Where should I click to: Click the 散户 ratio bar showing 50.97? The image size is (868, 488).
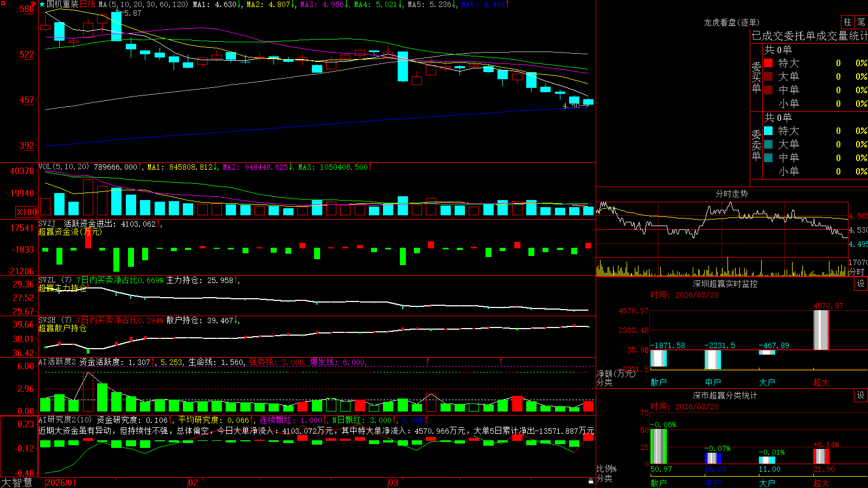[659, 446]
